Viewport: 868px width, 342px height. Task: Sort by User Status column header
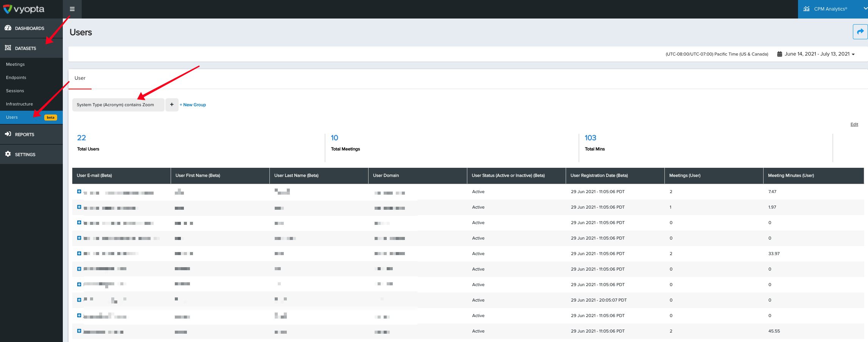[516, 176]
